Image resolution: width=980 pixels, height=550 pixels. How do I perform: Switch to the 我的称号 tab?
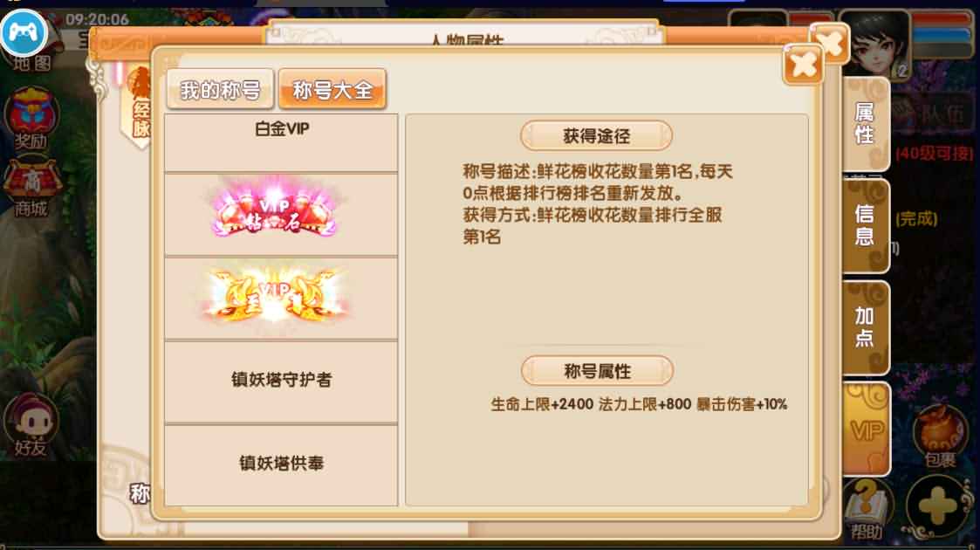pyautogui.click(x=220, y=90)
